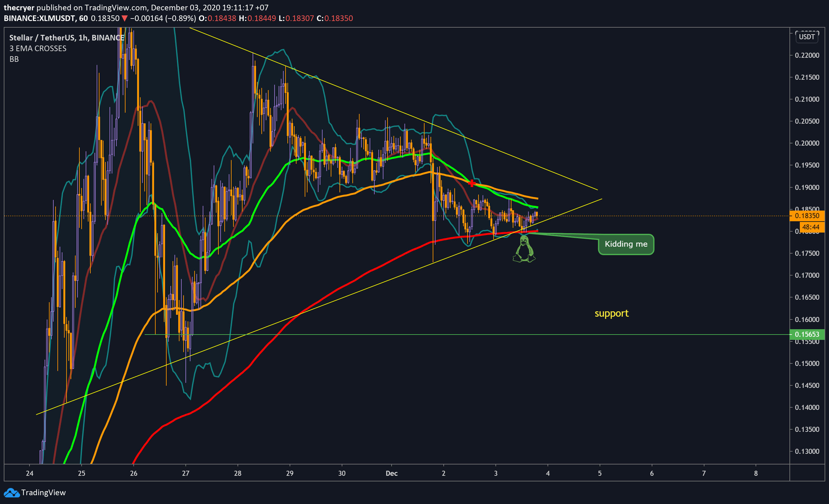Click the yellow 'support' text annotation
This screenshot has height=504, width=829.
point(611,313)
